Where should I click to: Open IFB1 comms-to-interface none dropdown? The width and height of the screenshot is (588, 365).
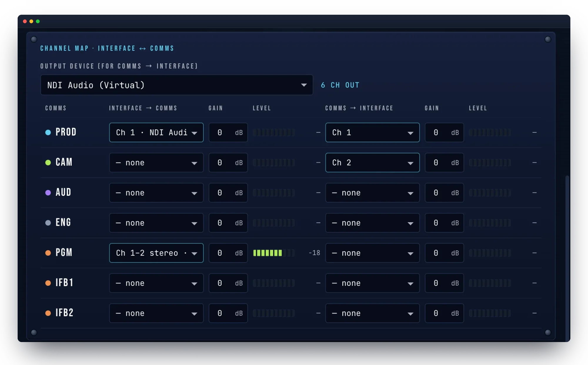[x=372, y=283]
